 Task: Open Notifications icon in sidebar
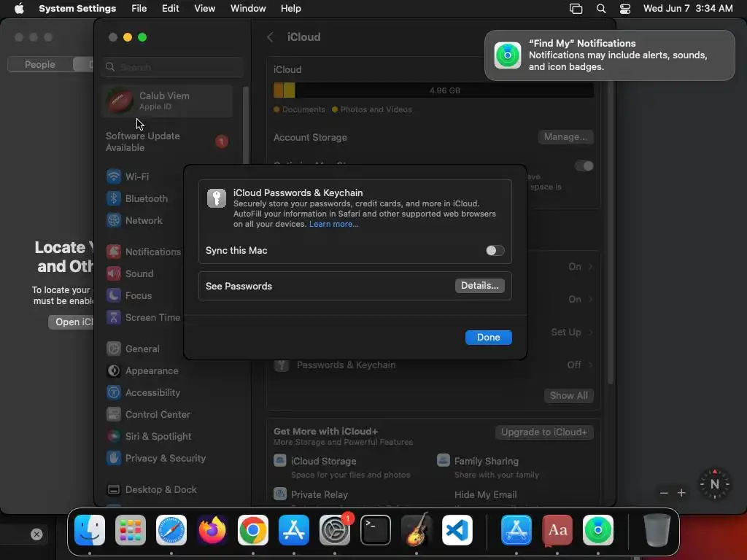pyautogui.click(x=113, y=252)
